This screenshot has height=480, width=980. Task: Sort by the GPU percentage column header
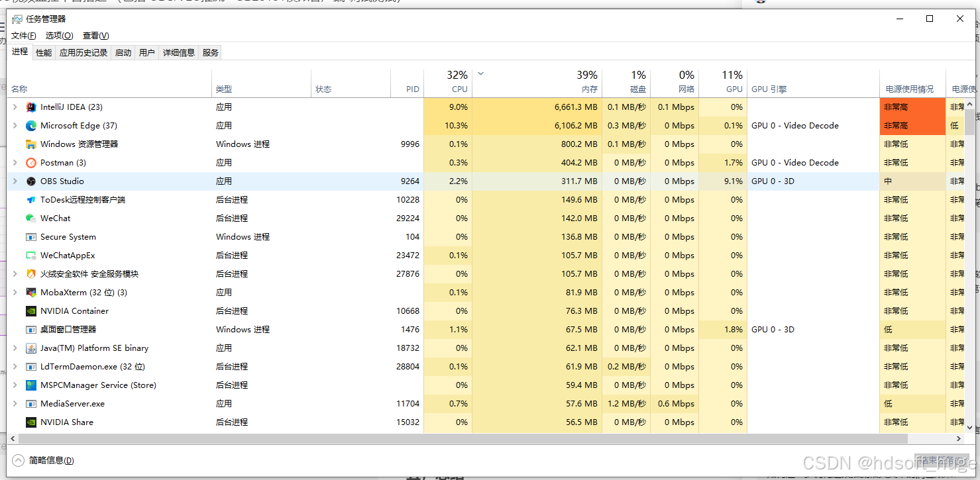coord(723,83)
